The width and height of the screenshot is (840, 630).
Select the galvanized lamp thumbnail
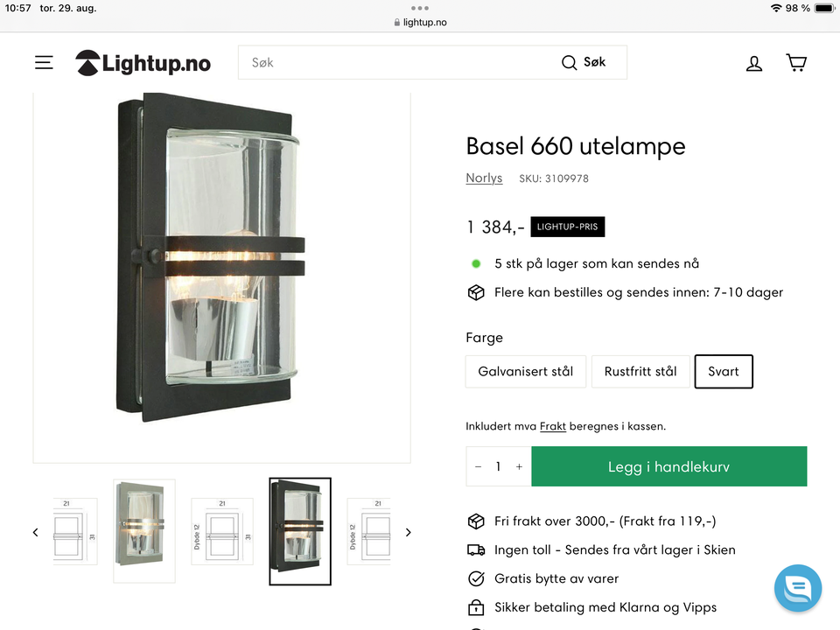pos(144,531)
